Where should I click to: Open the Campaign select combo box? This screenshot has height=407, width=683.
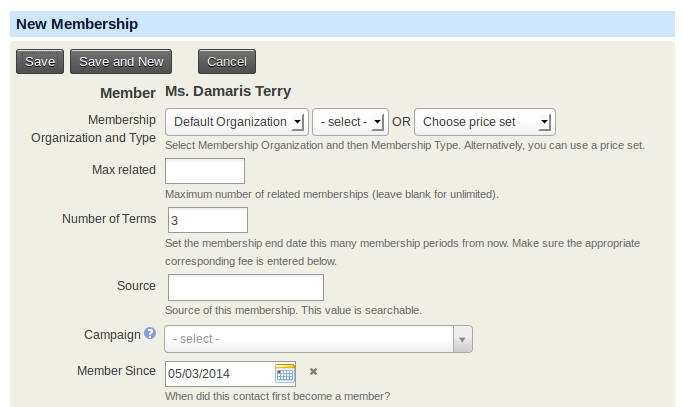point(318,339)
